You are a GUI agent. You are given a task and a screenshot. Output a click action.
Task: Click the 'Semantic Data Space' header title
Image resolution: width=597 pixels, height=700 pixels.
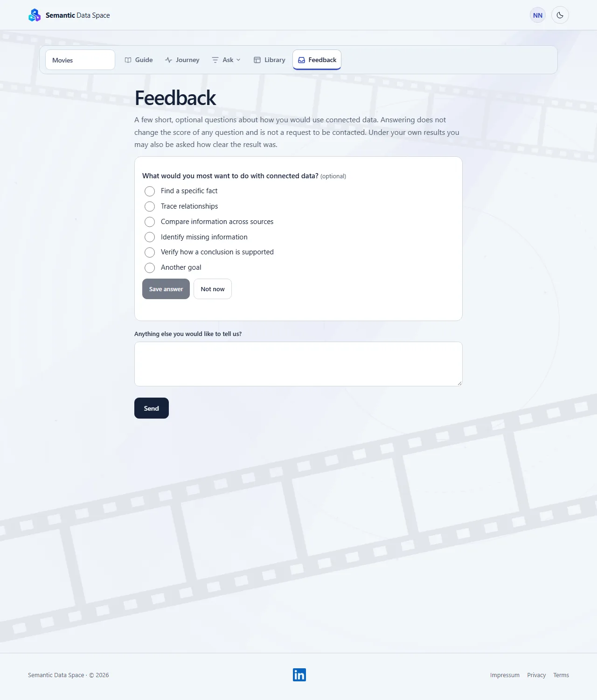coord(78,15)
